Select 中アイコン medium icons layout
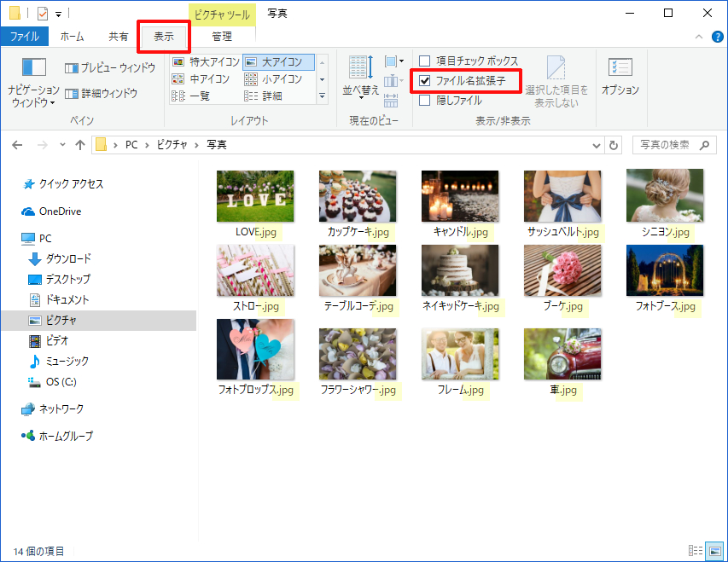The height and width of the screenshot is (562, 728). 201,79
